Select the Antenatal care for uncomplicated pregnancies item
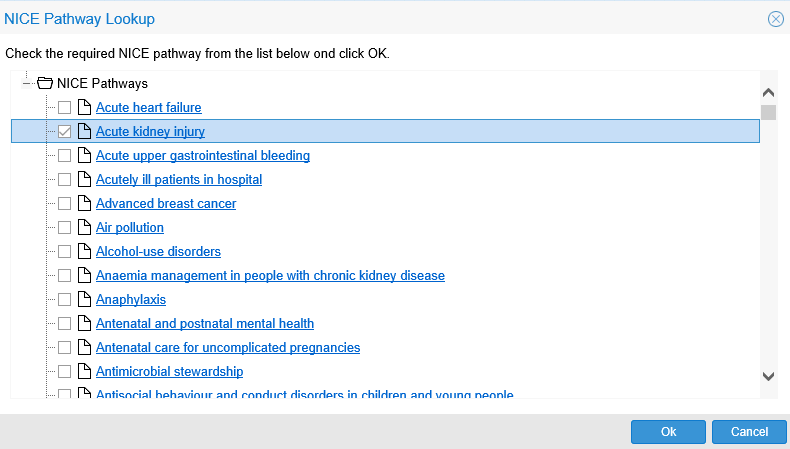The image size is (790, 449). (228, 348)
